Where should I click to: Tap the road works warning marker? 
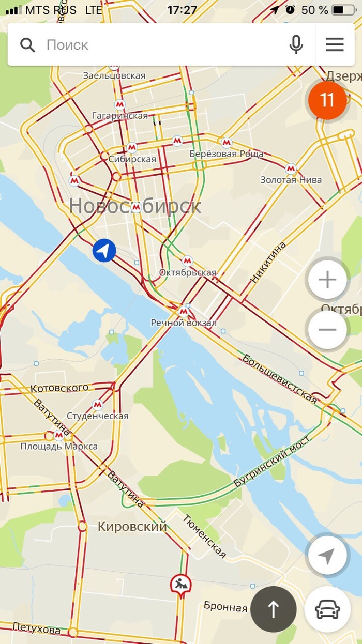181,586
